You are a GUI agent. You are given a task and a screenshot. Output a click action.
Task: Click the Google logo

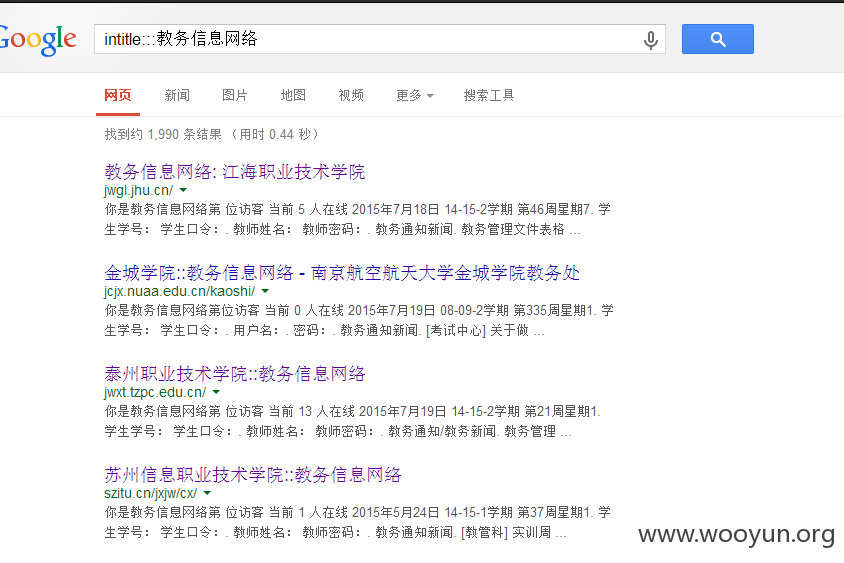[x=38, y=39]
